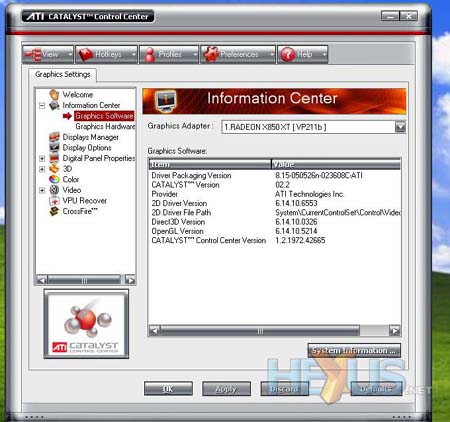Expand the 3D tree node
This screenshot has height=422, width=450.
(42, 169)
